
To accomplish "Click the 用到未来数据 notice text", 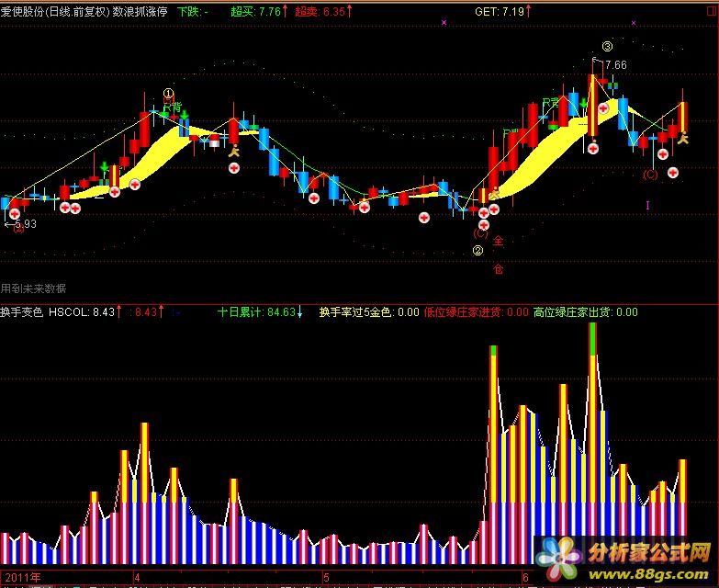I will click(x=33, y=288).
